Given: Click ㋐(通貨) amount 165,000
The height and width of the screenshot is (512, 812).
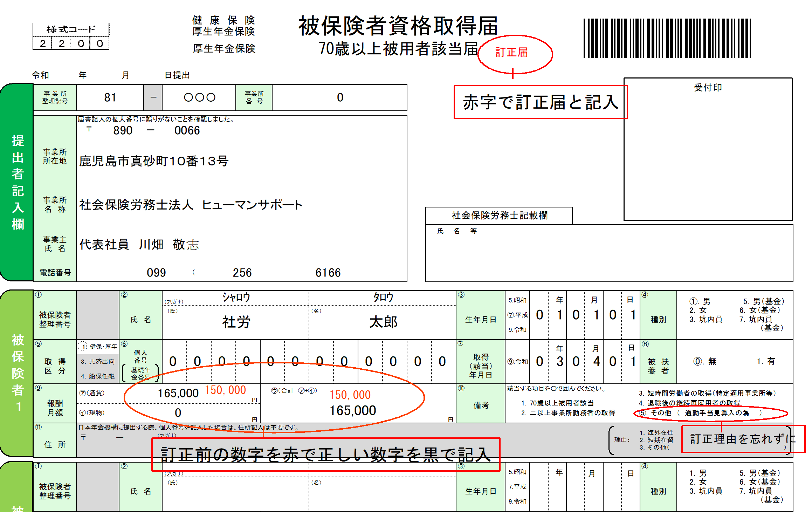Looking at the screenshot, I should (x=178, y=393).
